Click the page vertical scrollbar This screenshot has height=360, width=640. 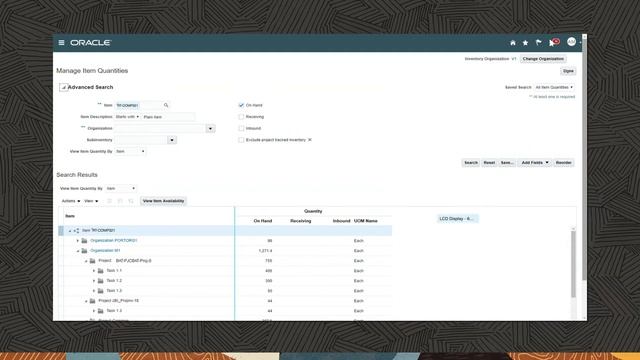pyautogui.click(x=584, y=159)
